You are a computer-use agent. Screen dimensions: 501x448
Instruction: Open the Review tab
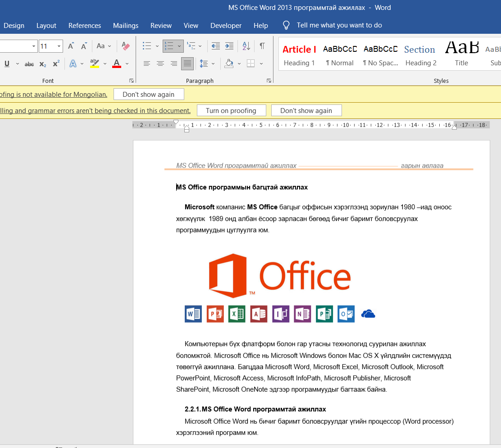161,26
